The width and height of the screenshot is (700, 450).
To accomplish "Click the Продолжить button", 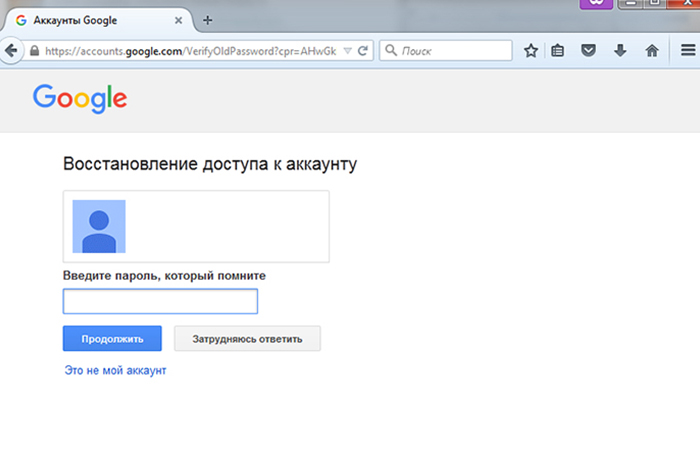I will (x=112, y=338).
